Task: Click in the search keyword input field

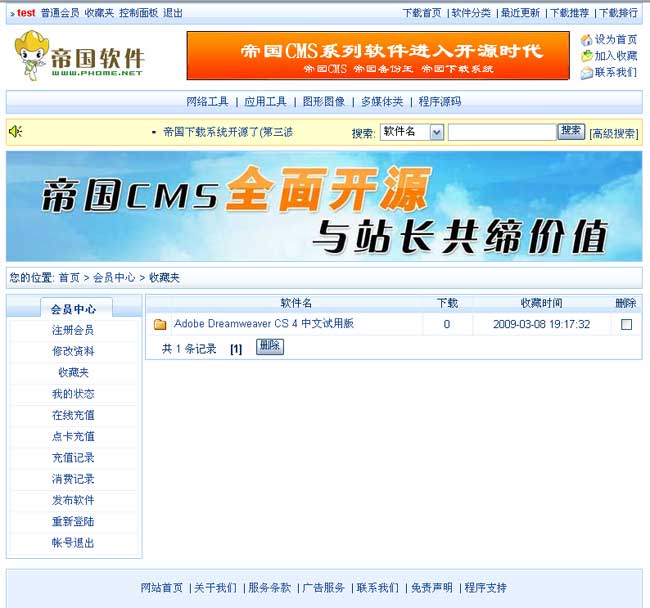Action: coord(501,132)
